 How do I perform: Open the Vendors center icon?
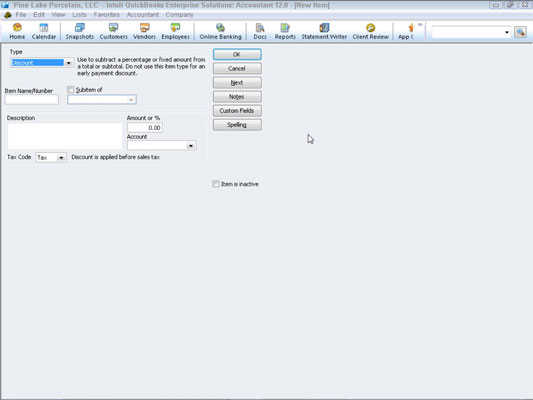(x=144, y=31)
